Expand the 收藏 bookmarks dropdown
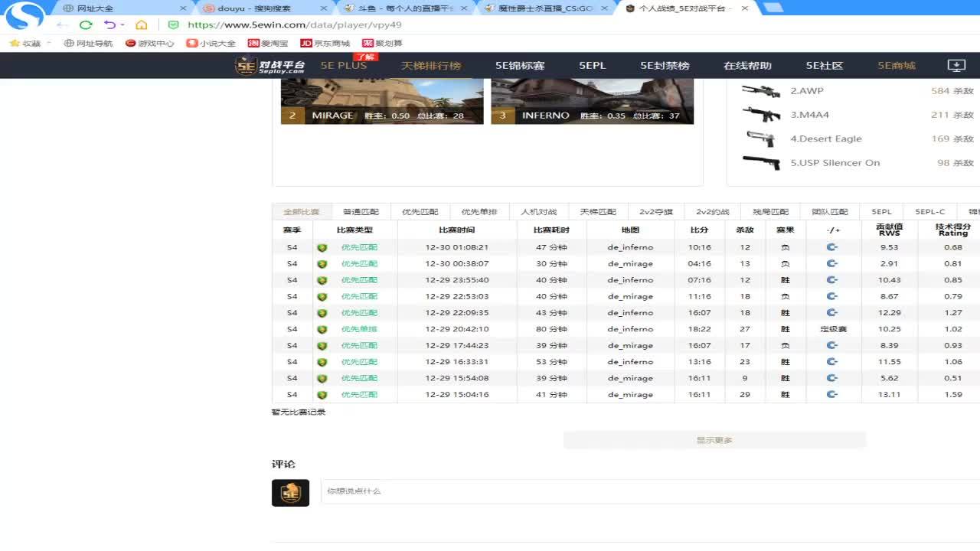The width and height of the screenshot is (980, 551). 49,43
